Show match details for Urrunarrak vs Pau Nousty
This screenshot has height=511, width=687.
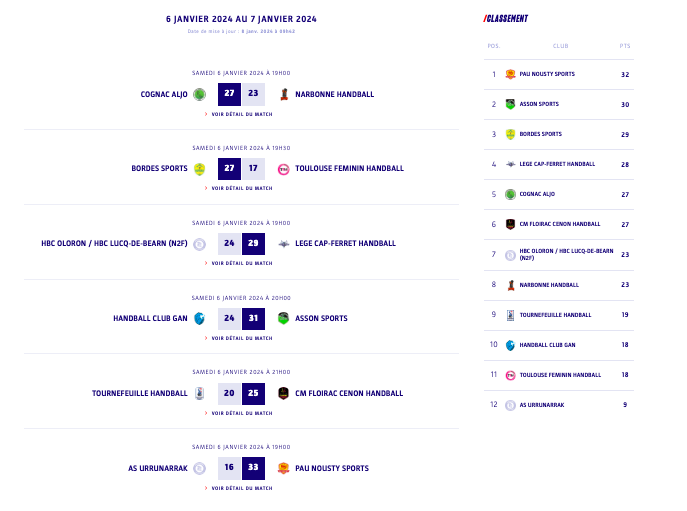tap(241, 488)
